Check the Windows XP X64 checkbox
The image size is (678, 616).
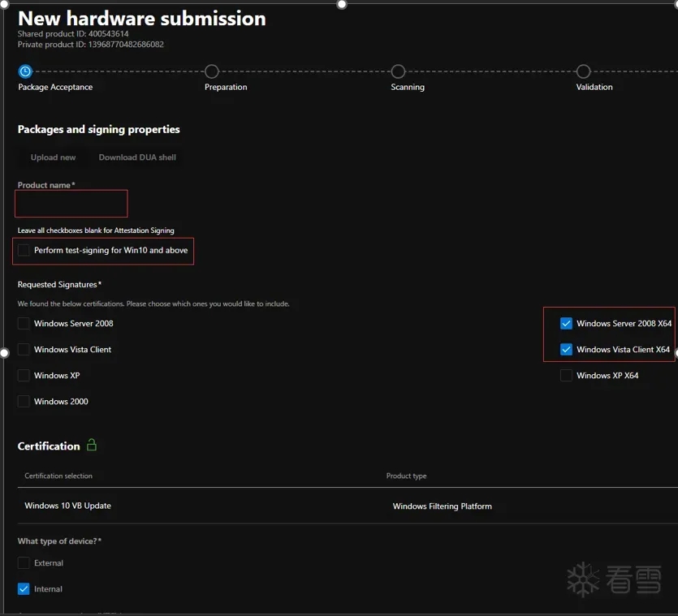(566, 375)
